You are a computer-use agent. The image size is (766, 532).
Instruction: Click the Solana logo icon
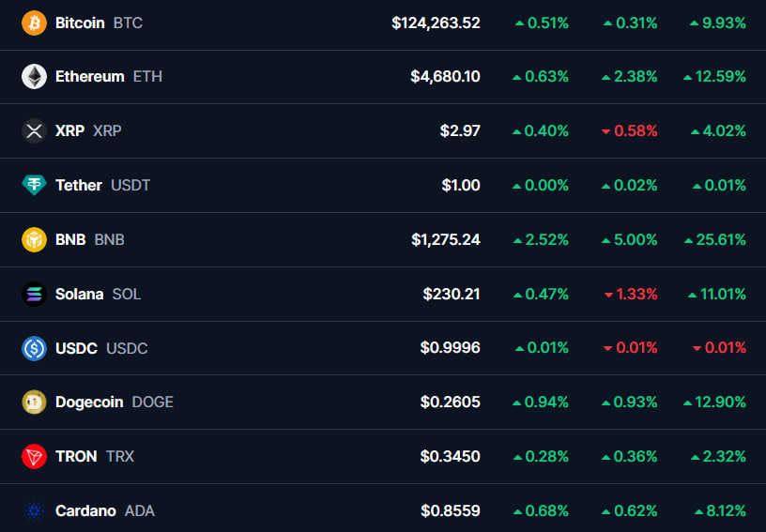tap(34, 294)
